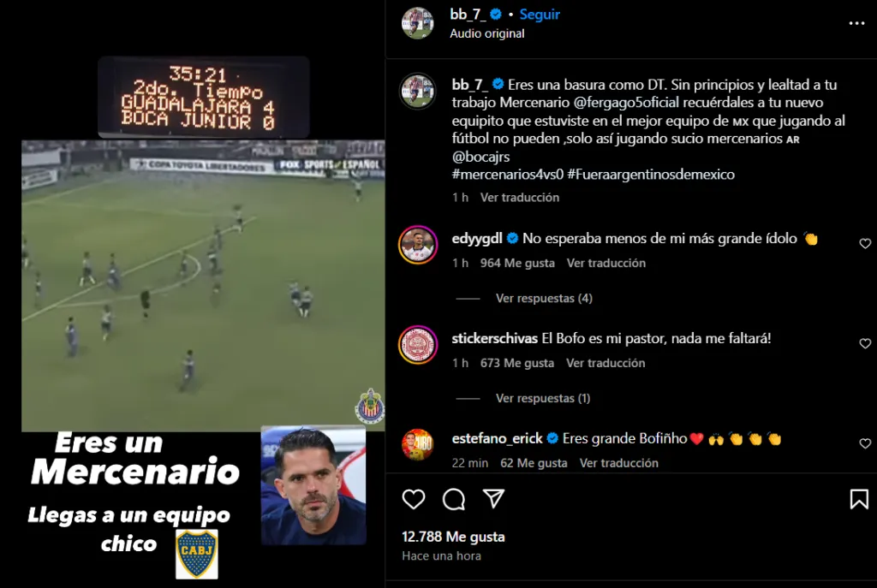Click the video of the football match
This screenshot has width=877, height=588.
203,285
